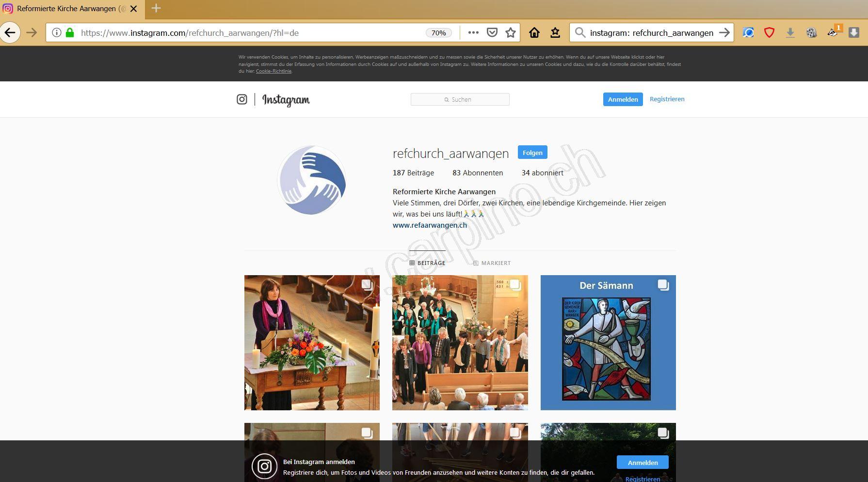Open the Cookie-Richtlinie link
The image size is (868, 482).
click(x=273, y=71)
